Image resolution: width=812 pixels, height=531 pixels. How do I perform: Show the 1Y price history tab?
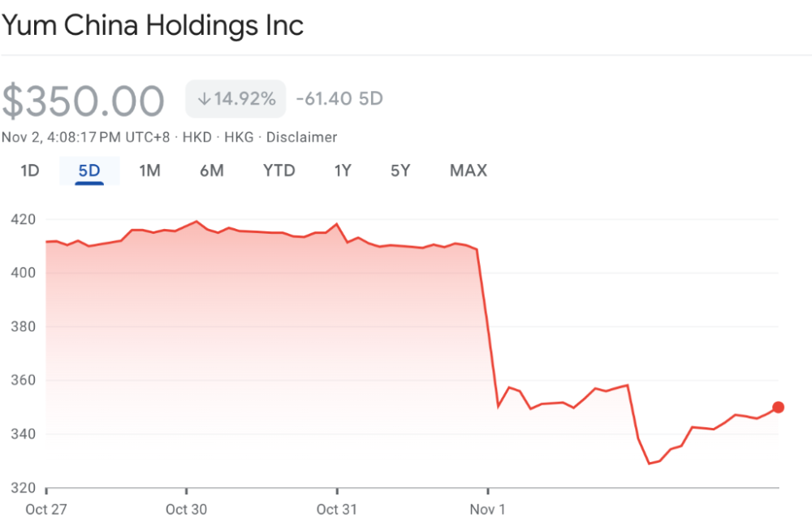coord(343,171)
